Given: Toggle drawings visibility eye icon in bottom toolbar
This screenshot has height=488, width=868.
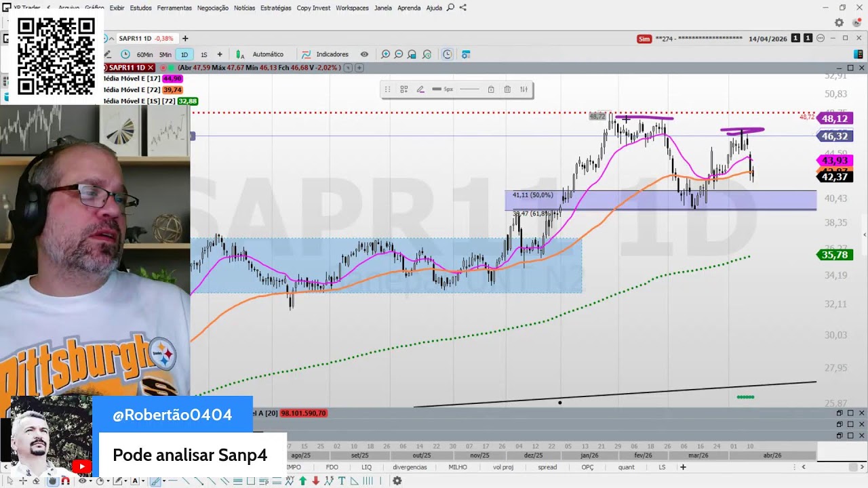Looking at the screenshot, I should [83, 481].
